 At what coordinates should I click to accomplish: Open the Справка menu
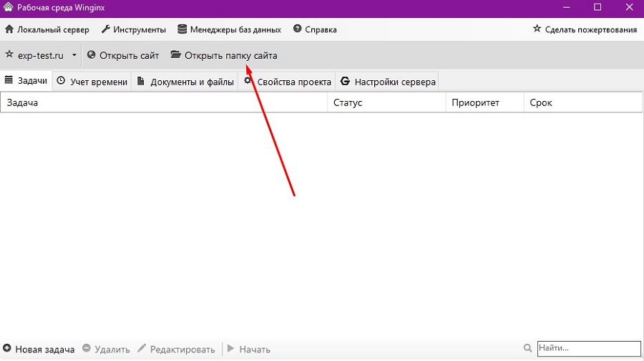315,29
